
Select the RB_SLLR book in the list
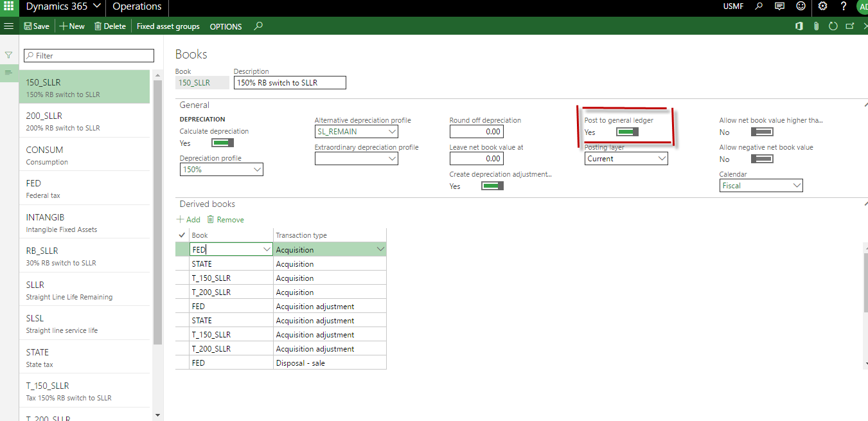[84, 256]
